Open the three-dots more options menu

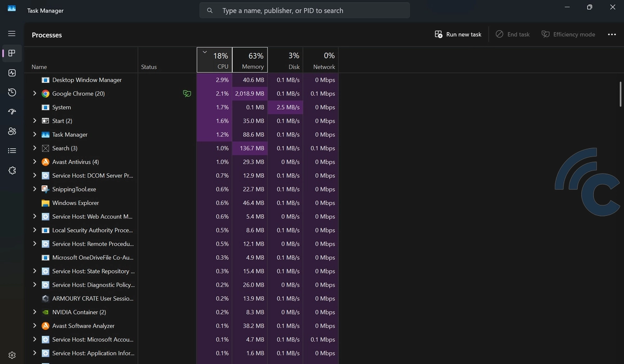coord(612,34)
